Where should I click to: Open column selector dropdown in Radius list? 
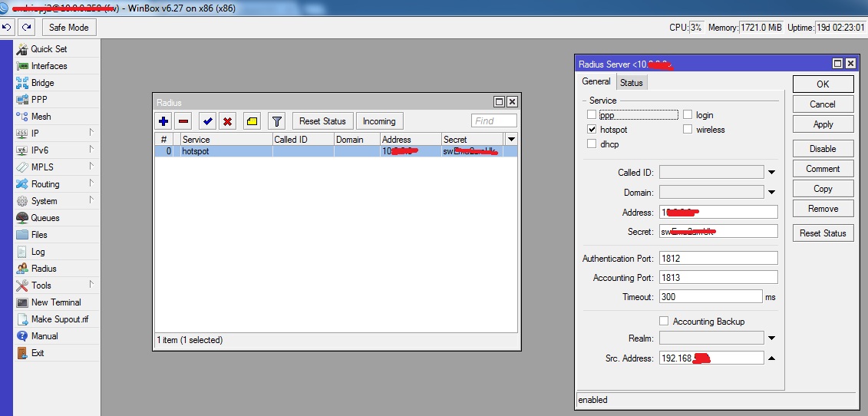pyautogui.click(x=511, y=139)
